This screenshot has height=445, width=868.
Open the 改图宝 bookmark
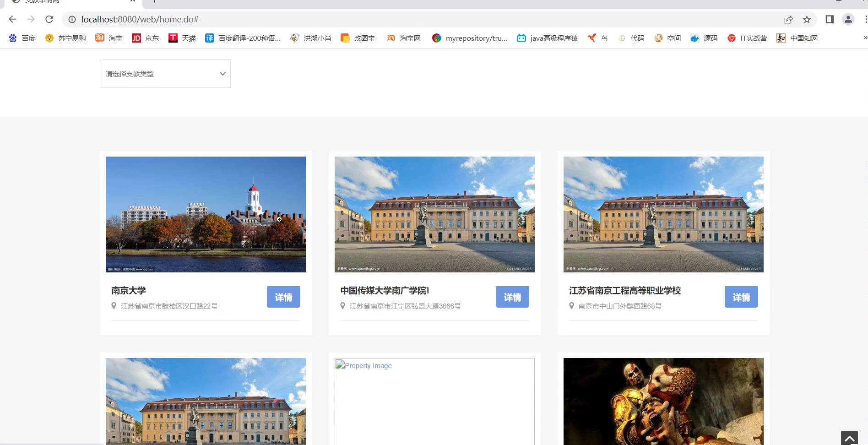358,38
